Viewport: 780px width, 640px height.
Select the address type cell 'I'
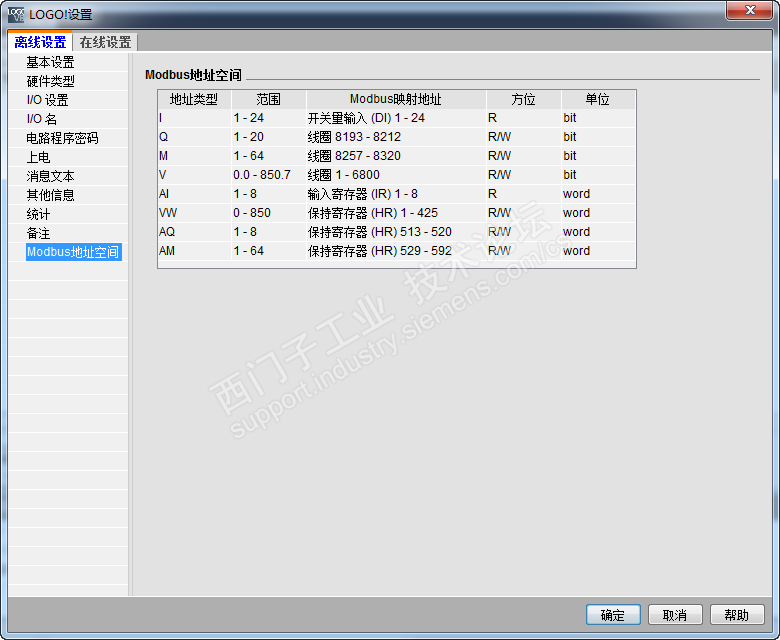click(195, 118)
